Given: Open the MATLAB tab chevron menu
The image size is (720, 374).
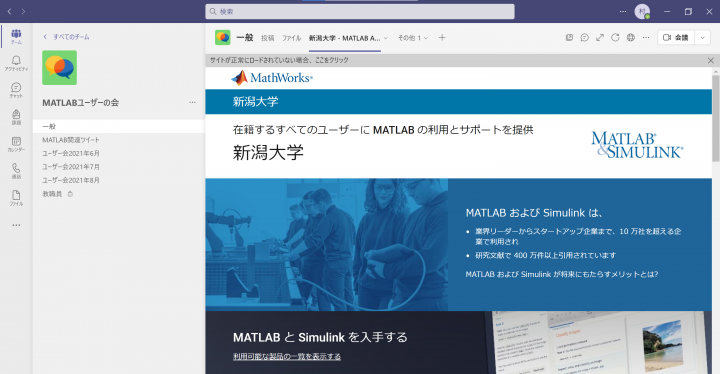Looking at the screenshot, I should (x=386, y=38).
